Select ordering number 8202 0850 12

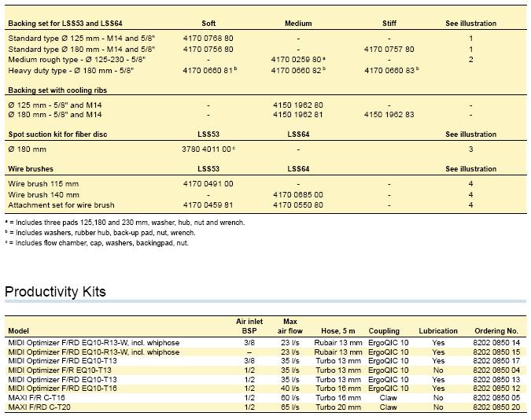pyautogui.click(x=496, y=389)
